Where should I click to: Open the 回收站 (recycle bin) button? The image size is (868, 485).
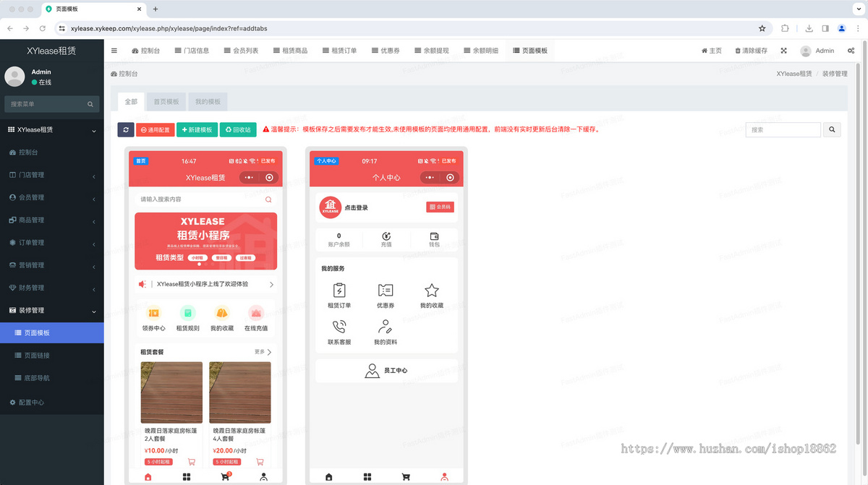pos(239,129)
